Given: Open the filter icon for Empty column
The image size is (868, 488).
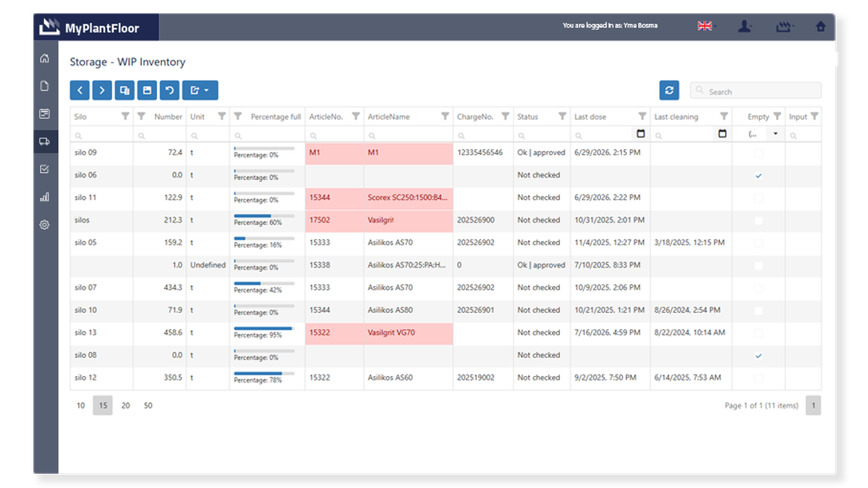Looking at the screenshot, I should tap(777, 116).
